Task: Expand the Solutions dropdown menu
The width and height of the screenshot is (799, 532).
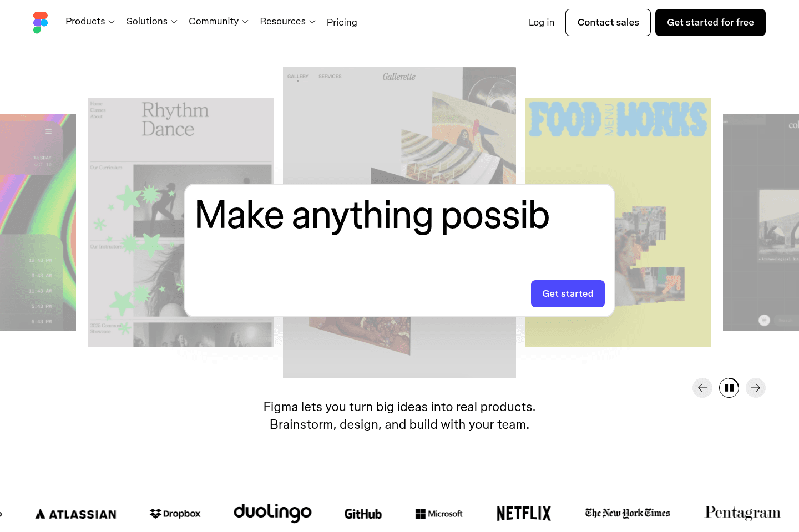Action: pyautogui.click(x=151, y=22)
